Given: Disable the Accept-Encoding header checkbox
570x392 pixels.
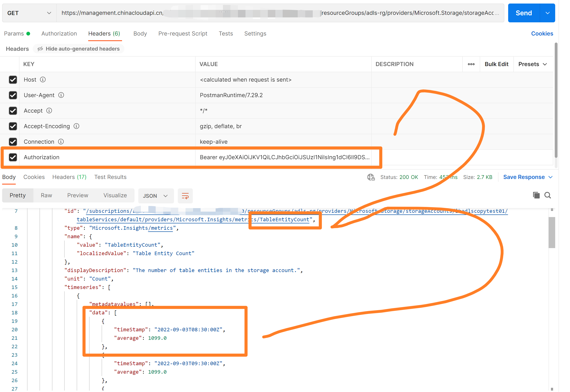Looking at the screenshot, I should (x=13, y=126).
